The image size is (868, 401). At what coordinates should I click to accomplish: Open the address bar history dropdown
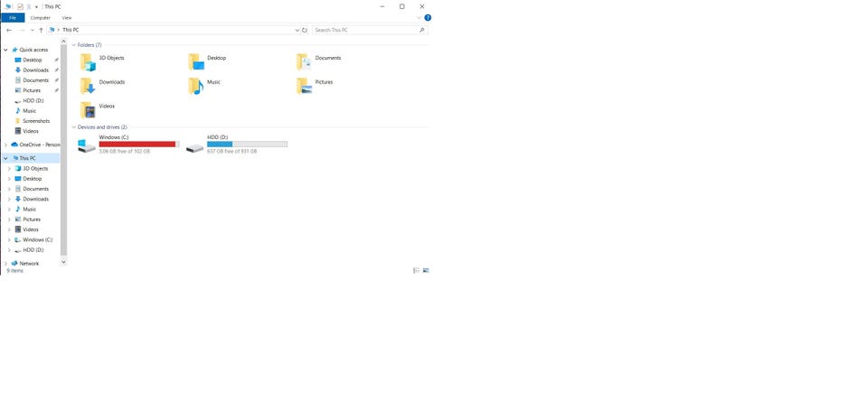click(297, 30)
